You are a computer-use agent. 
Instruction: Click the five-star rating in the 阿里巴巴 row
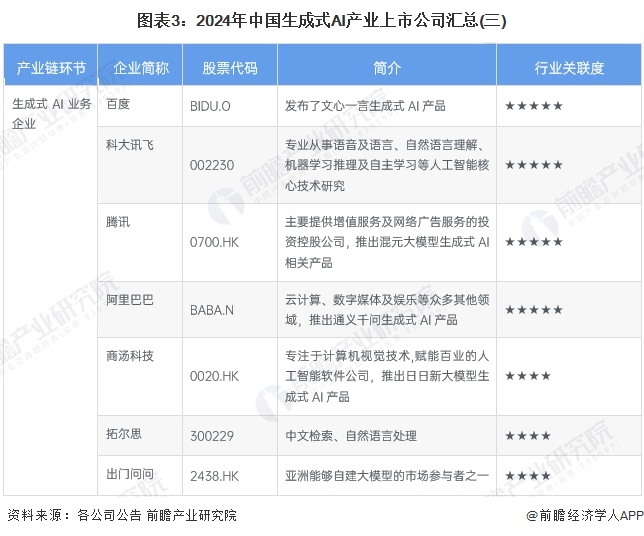click(534, 310)
